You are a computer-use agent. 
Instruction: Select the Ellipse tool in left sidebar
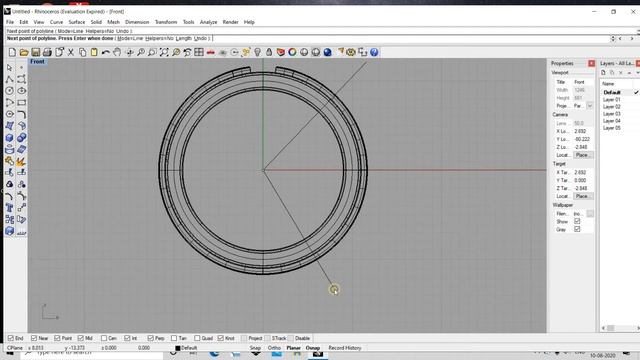(22, 91)
